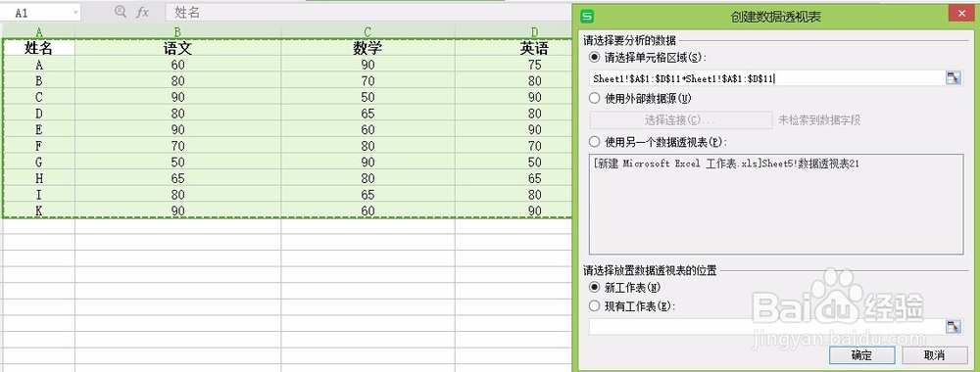Select pivot table entry Sheet5!数据透视表21 in list
This screenshot has height=372, width=980.
pos(726,163)
